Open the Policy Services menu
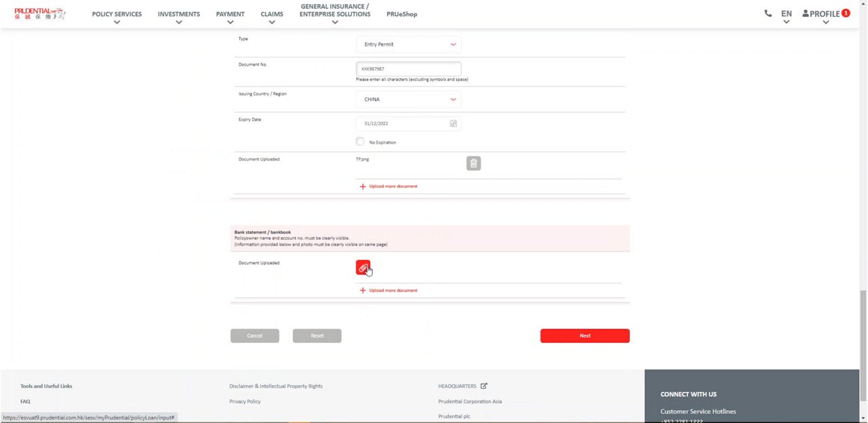 point(117,14)
